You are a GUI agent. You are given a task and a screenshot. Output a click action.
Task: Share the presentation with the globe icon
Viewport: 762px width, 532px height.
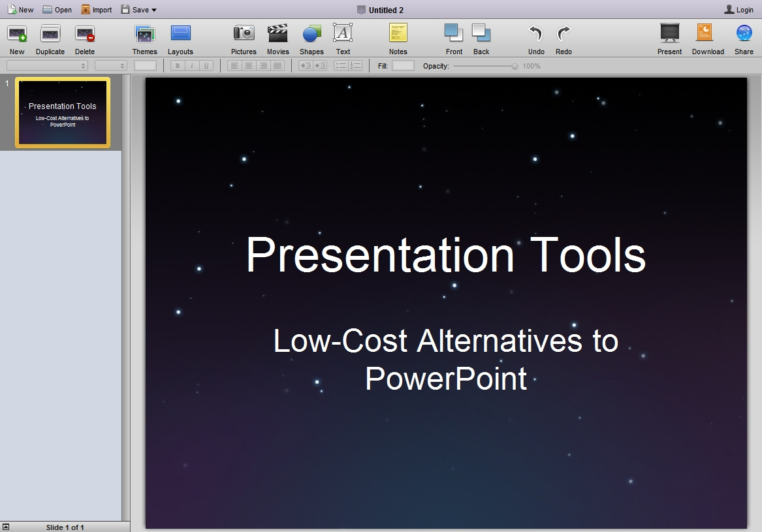tap(744, 39)
